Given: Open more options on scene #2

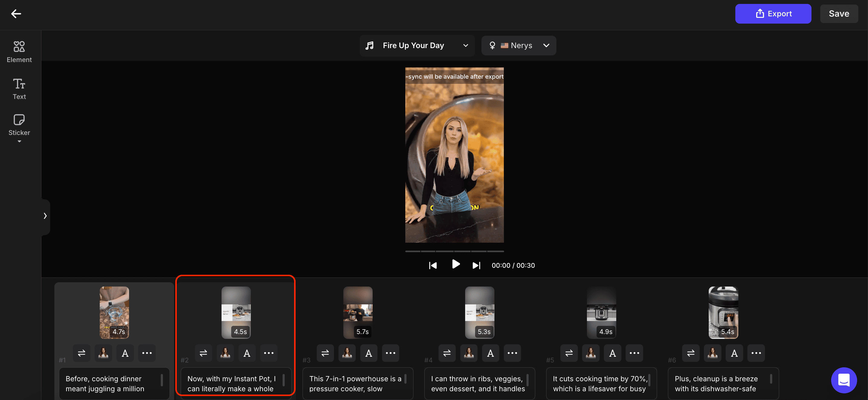Looking at the screenshot, I should [269, 353].
